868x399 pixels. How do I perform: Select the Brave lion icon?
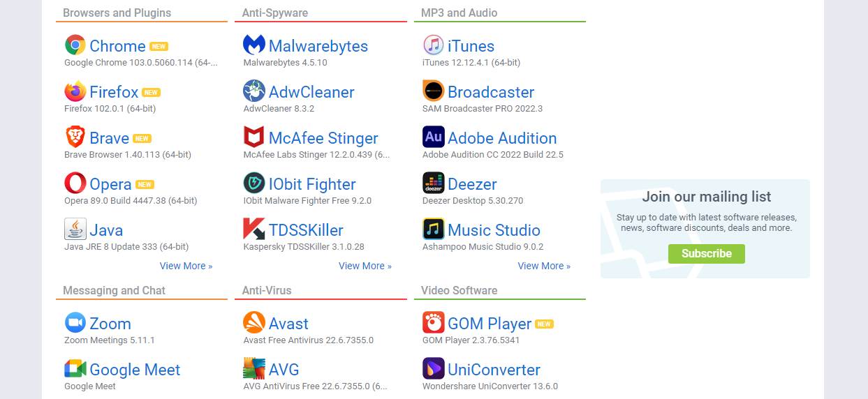click(75, 137)
